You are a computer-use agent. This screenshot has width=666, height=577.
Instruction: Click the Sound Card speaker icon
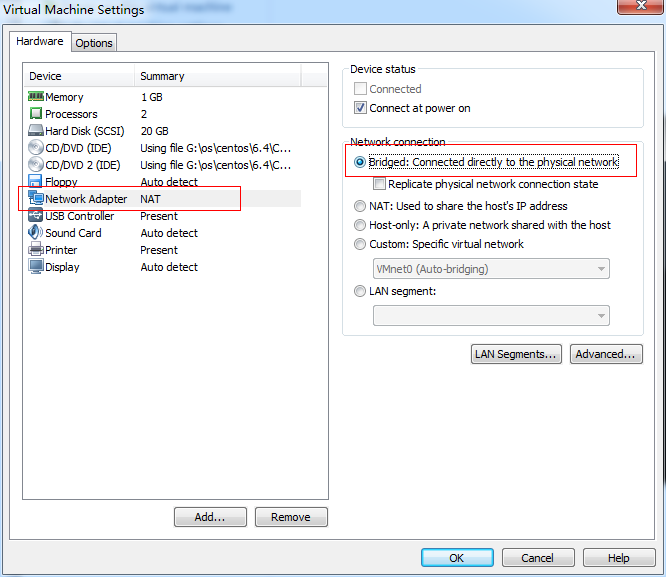coord(35,232)
